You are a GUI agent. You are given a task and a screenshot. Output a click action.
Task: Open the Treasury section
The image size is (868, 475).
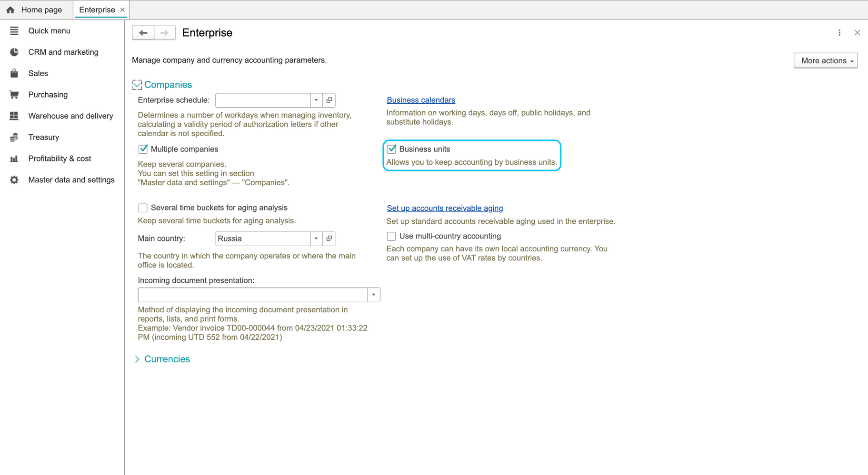point(44,137)
